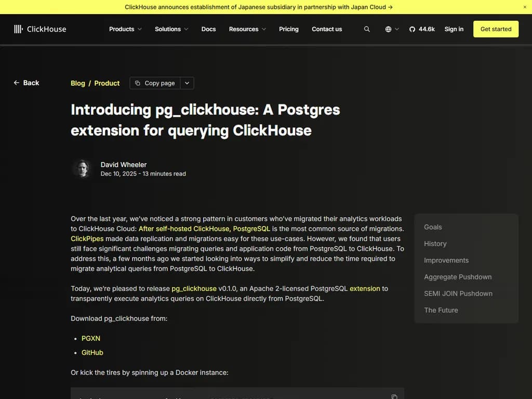The height and width of the screenshot is (399, 532).
Task: Open the language globe selector
Action: coord(390,29)
